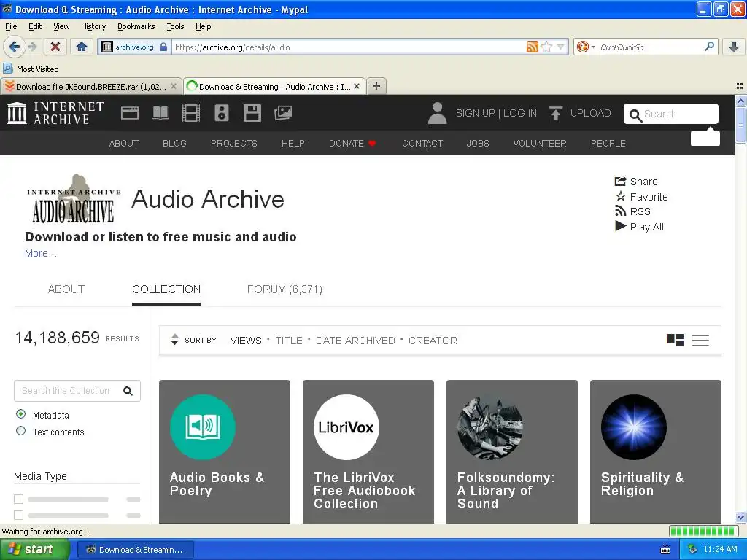Click the search magnifier in the DuckDuckGo box

pos(709,47)
